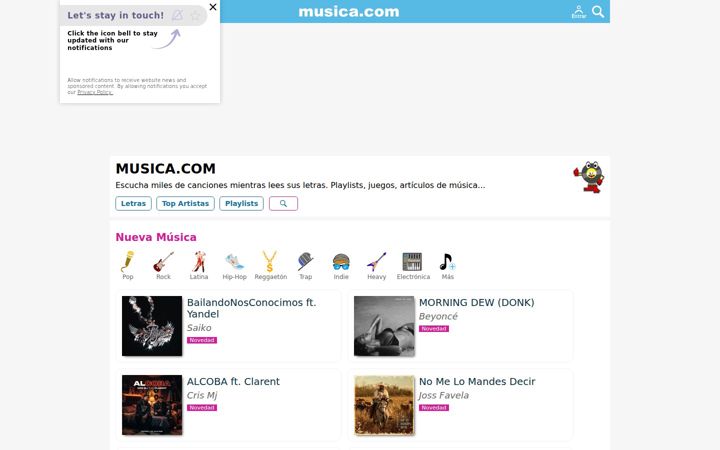Open artist Beyoncé

click(438, 316)
